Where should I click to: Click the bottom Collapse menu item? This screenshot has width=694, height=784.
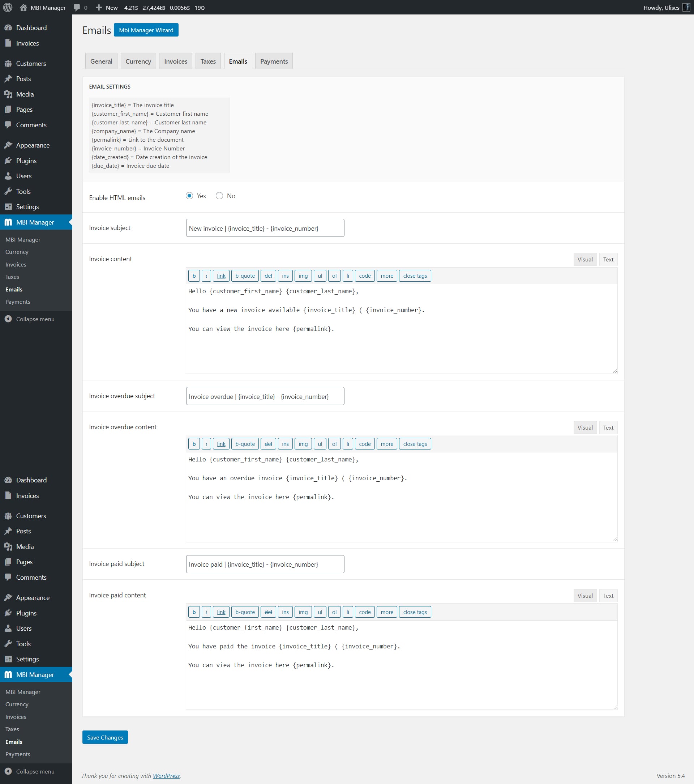pyautogui.click(x=35, y=771)
